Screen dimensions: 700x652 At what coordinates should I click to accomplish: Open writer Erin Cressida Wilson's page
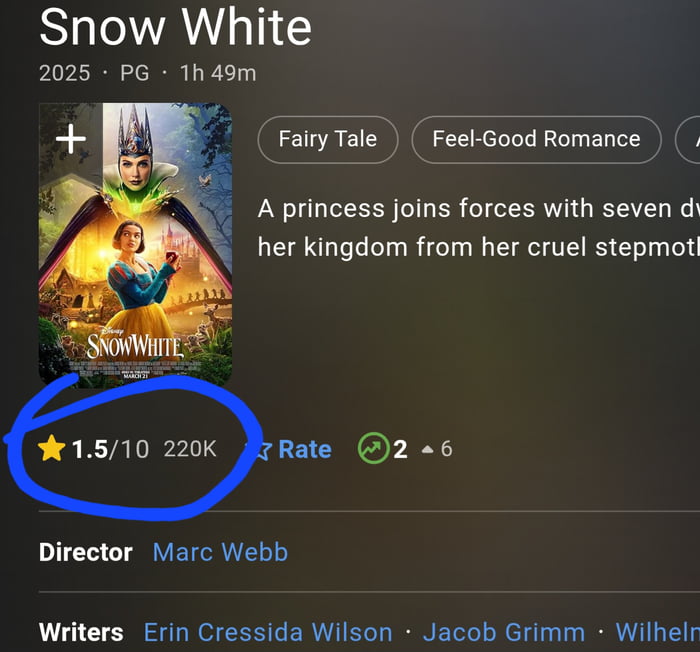pos(268,632)
